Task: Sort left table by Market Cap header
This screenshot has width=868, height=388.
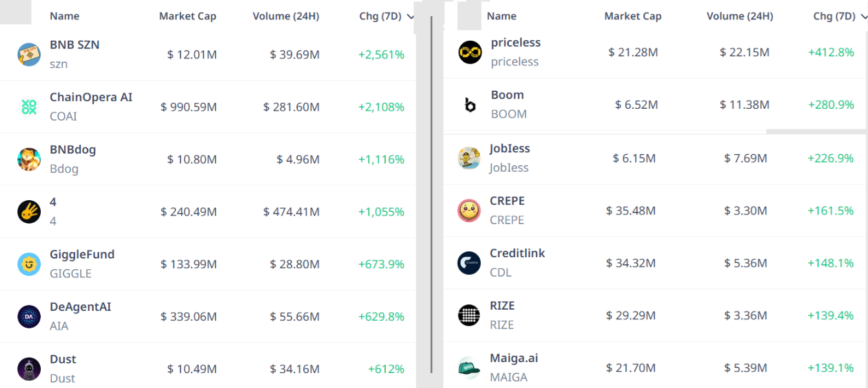Action: click(188, 16)
